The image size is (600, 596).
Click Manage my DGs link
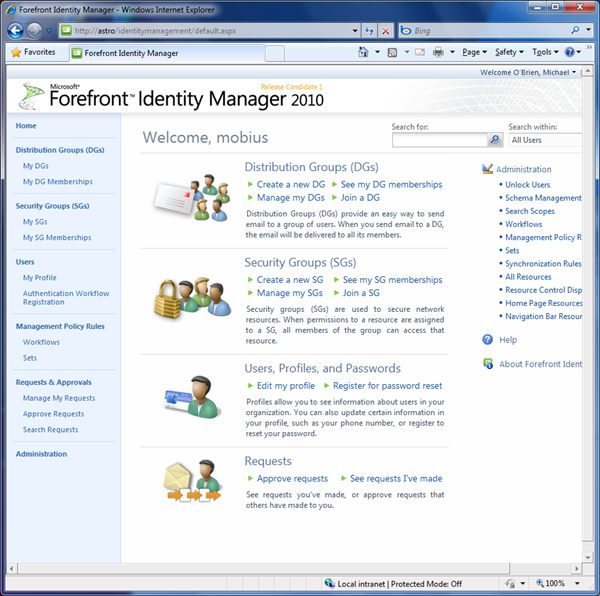[x=291, y=197]
